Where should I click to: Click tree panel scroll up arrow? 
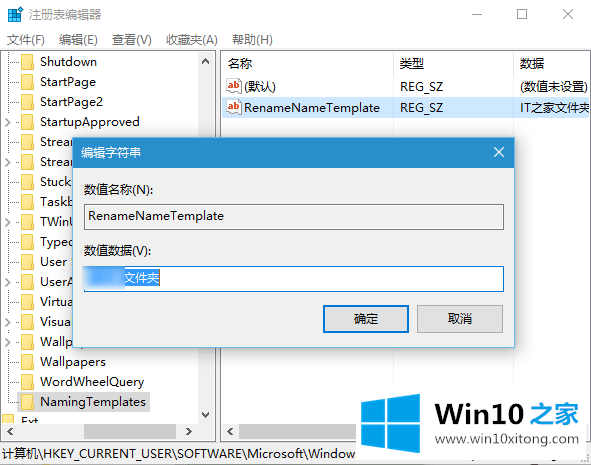205,61
